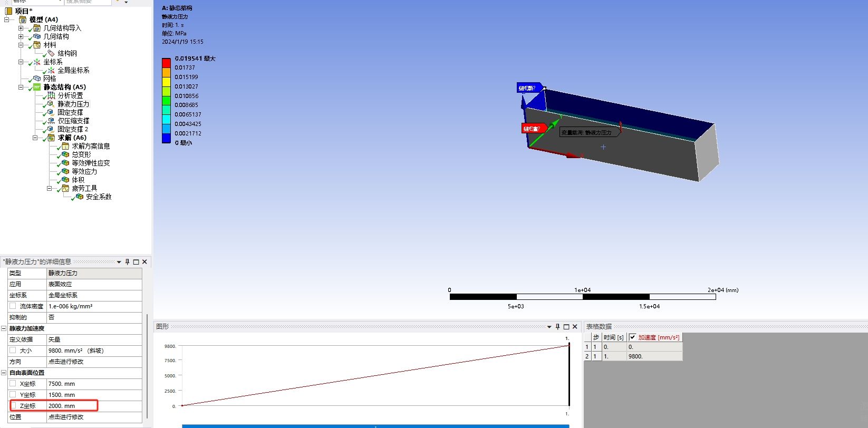The height and width of the screenshot is (428, 868).
Task: Select the 网格 mesh icon
Action: click(x=37, y=79)
